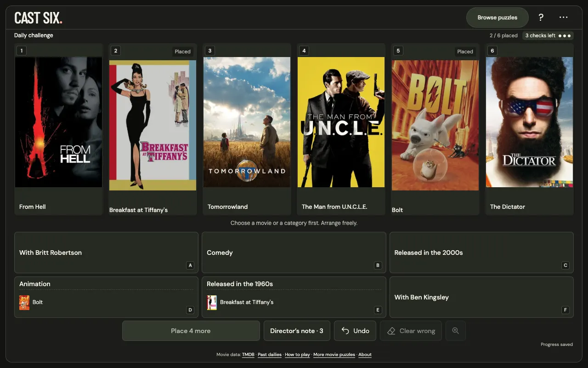Screen dimensions: 588x368
Task: Click the CAST SIX logo
Action: pyautogui.click(x=38, y=18)
